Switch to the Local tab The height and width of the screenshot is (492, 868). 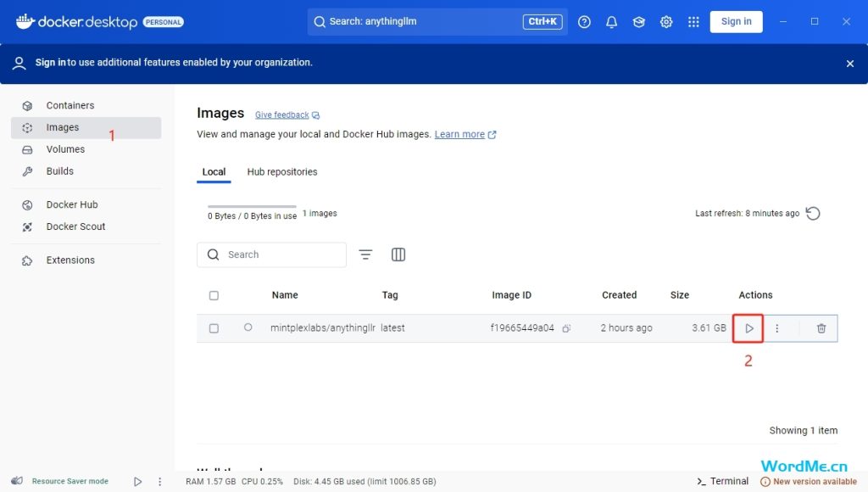point(214,171)
